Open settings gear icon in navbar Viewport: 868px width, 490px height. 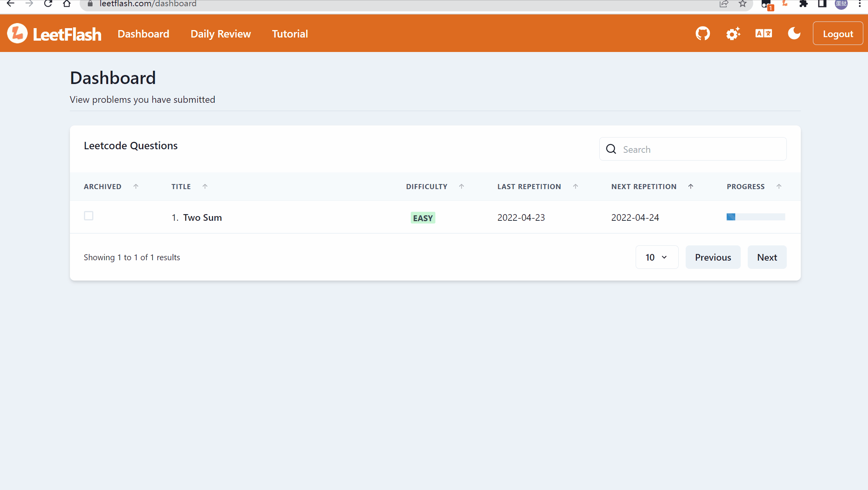click(733, 34)
